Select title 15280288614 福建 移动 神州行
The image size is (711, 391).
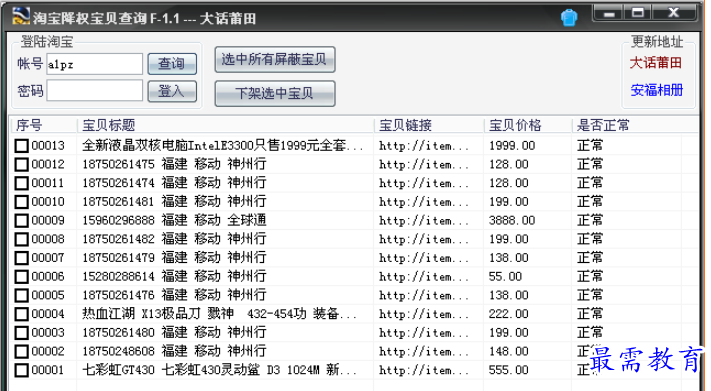click(x=174, y=276)
